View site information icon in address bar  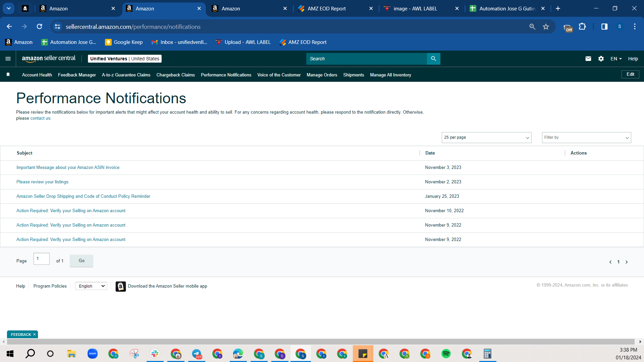[58, 26]
